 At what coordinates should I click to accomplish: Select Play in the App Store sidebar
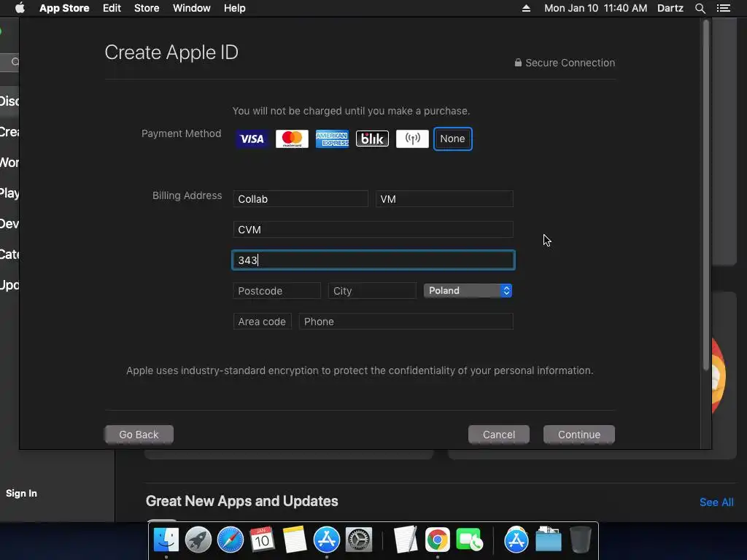pos(9,192)
